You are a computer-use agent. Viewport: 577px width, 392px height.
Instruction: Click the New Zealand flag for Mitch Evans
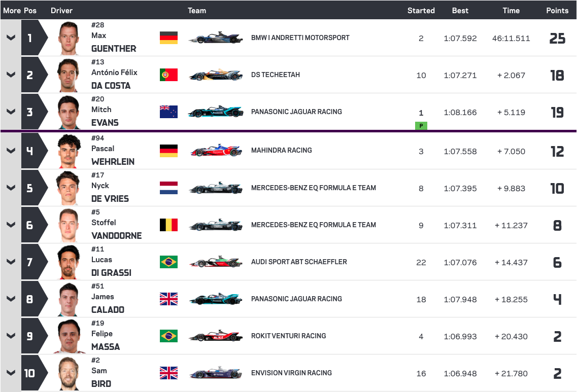(168, 112)
